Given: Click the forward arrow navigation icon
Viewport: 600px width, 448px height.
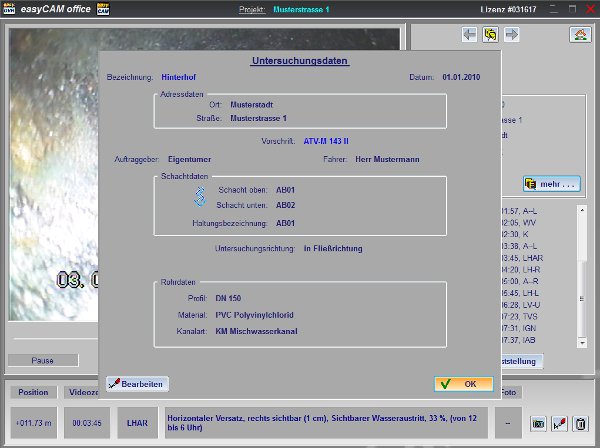Looking at the screenshot, I should click(511, 35).
